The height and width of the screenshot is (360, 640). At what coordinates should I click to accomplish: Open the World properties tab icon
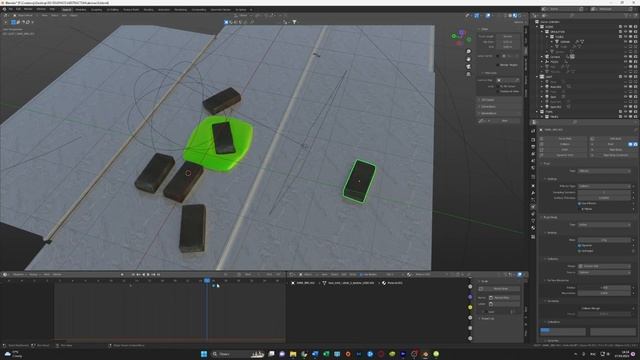point(533,168)
